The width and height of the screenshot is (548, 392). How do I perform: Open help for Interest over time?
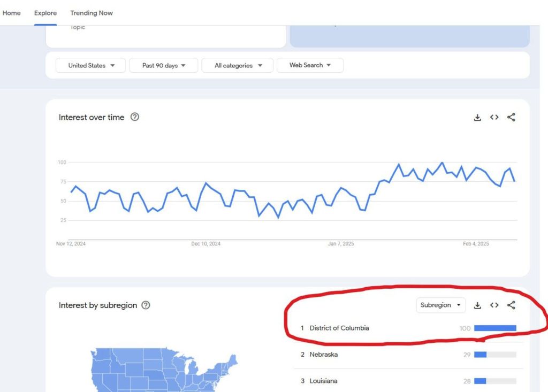(135, 117)
